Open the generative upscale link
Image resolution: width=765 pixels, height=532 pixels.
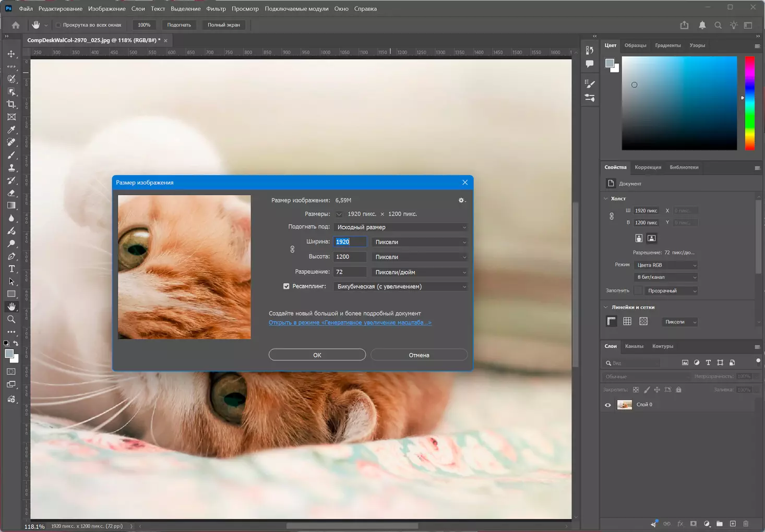click(x=350, y=323)
